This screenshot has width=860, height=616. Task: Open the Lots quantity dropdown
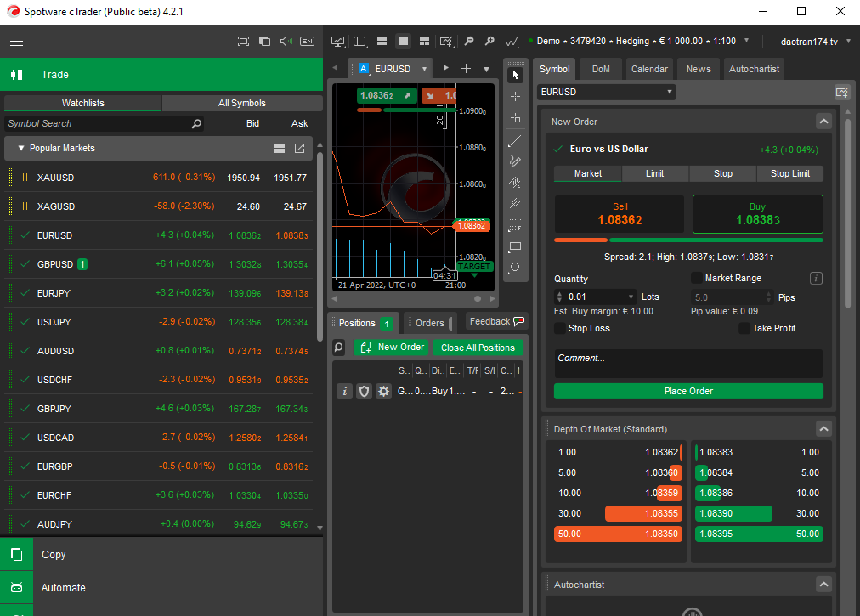click(x=630, y=297)
